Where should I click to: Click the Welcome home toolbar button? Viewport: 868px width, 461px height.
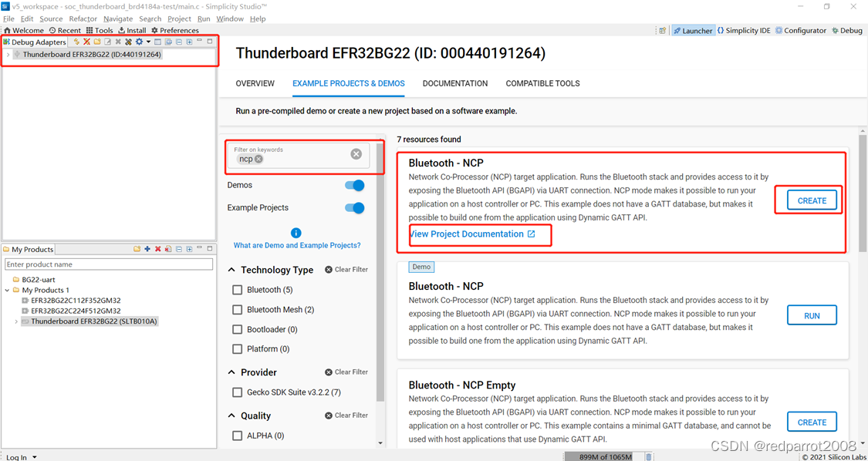(x=23, y=30)
